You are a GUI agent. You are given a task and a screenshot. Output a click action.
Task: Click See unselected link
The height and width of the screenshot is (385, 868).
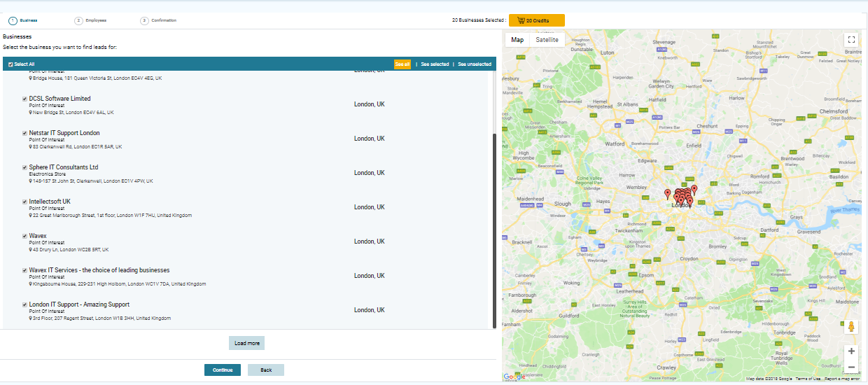click(x=475, y=64)
